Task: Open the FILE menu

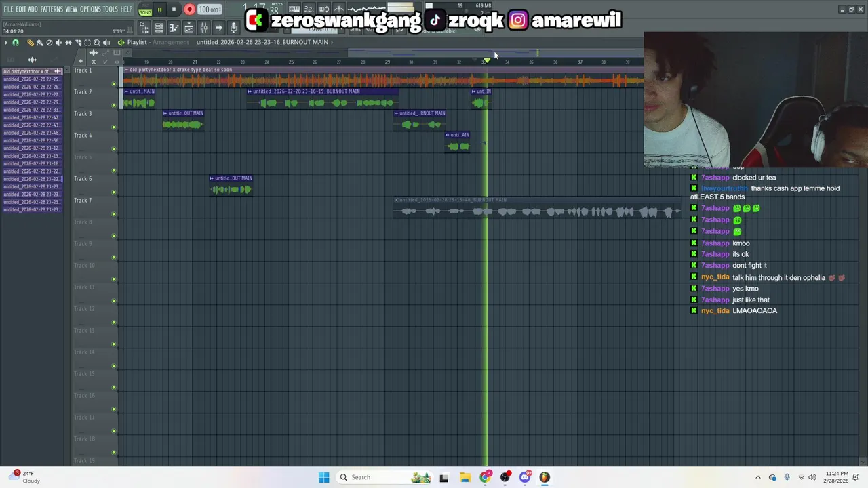Action: [x=8, y=9]
